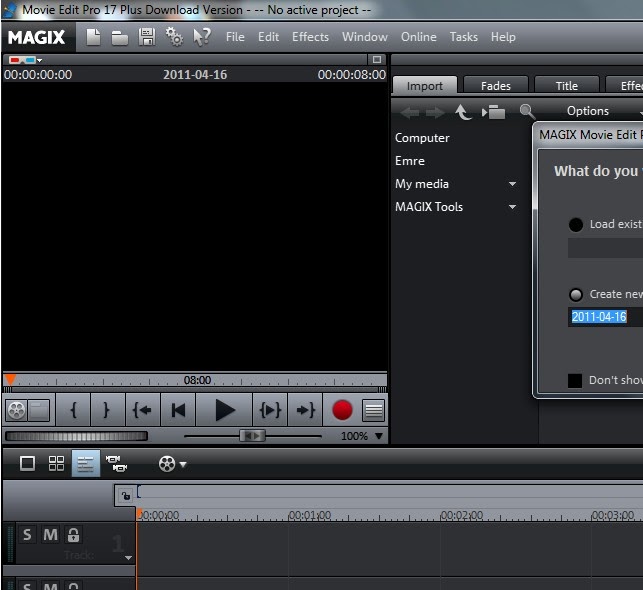Image resolution: width=643 pixels, height=590 pixels.
Task: Select the Create new project radio button
Action: (x=576, y=294)
